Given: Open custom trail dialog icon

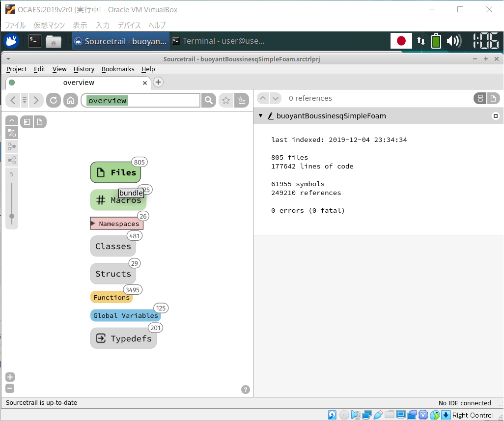Looking at the screenshot, I should pyautogui.click(x=12, y=133).
